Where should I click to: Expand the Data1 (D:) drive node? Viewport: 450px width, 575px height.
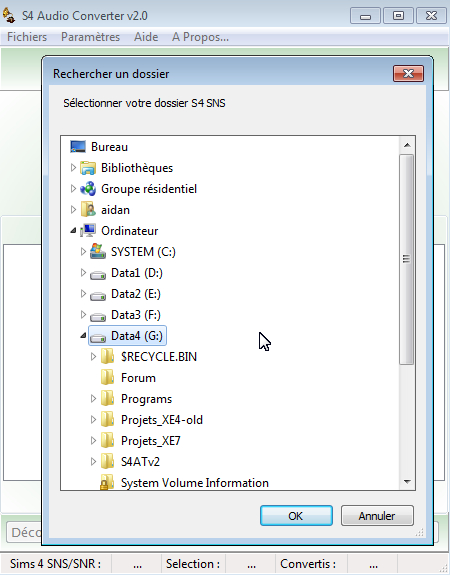point(83,272)
